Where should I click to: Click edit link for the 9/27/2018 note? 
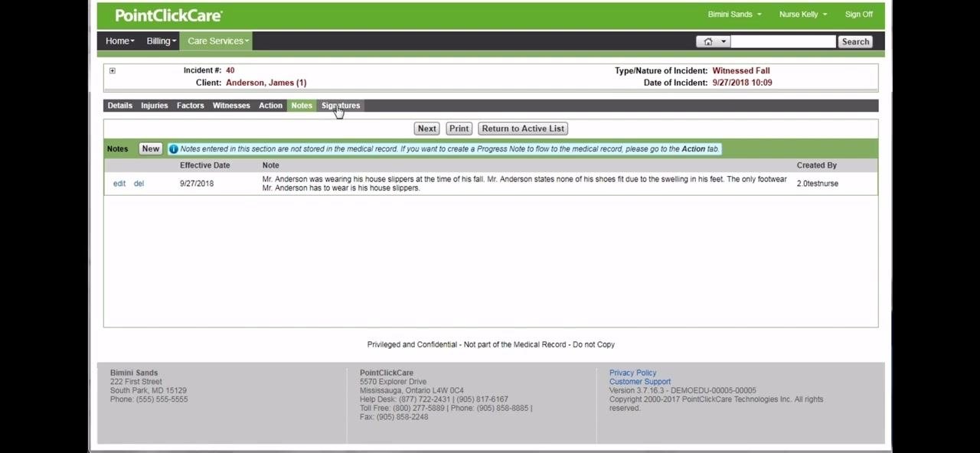(119, 184)
